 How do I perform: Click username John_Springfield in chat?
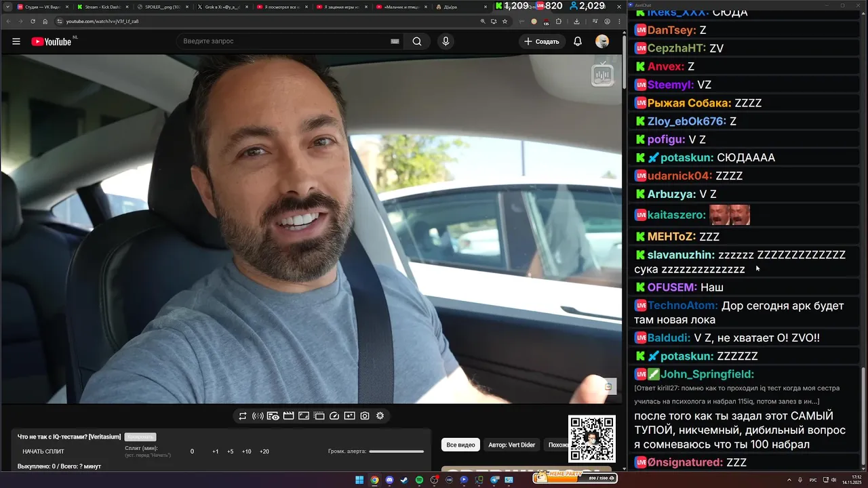point(707,374)
